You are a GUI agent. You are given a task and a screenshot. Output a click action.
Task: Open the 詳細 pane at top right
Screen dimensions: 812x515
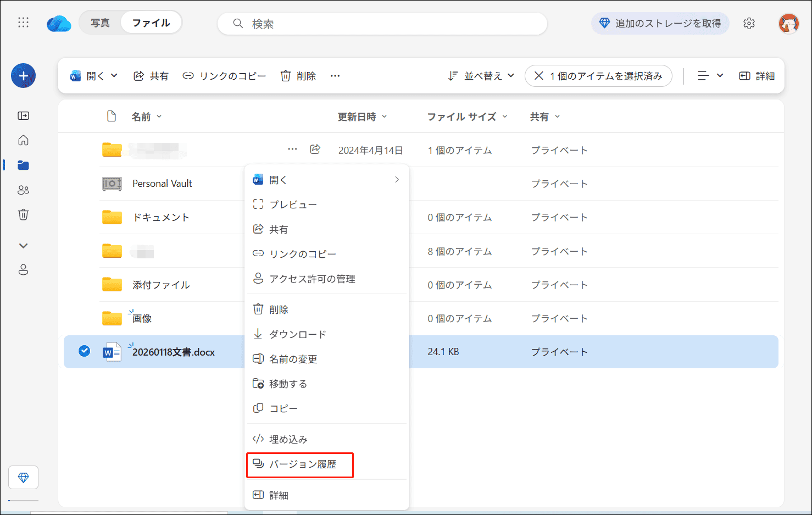click(x=757, y=76)
